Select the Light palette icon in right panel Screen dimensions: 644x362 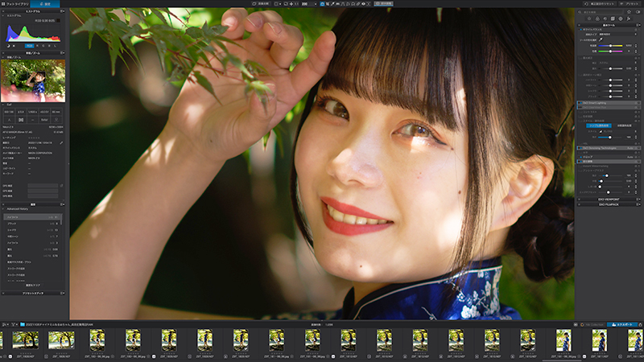click(589, 19)
